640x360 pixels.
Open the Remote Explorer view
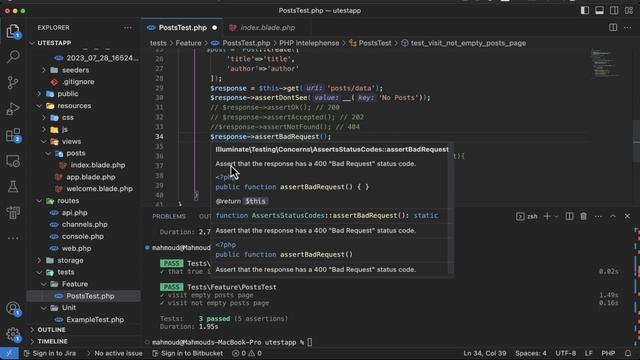pos(13,161)
